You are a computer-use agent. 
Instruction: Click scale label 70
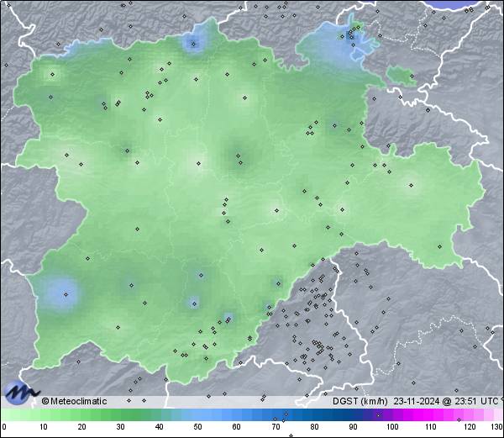(x=276, y=427)
